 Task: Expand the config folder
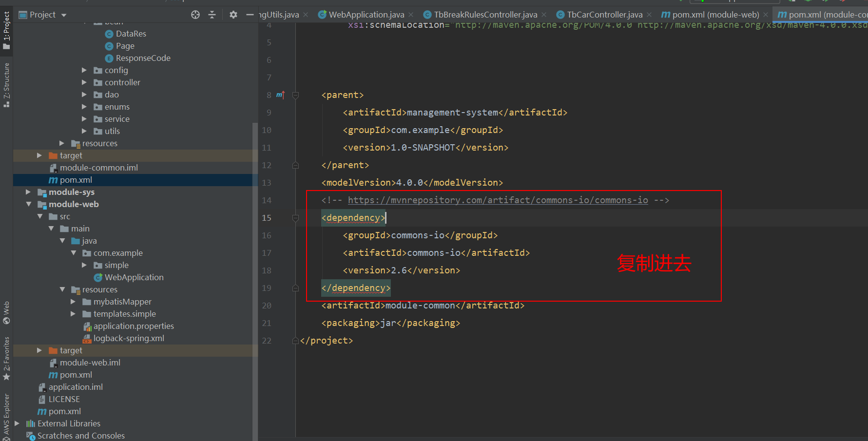click(x=84, y=70)
